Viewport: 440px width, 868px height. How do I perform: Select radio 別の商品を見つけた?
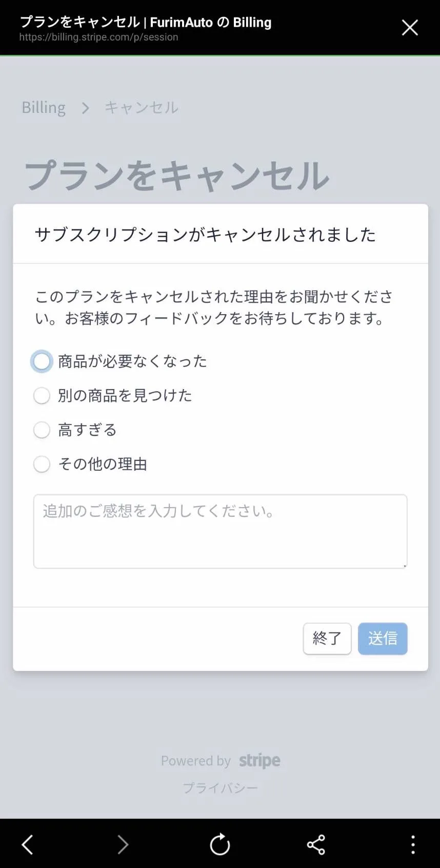click(42, 396)
